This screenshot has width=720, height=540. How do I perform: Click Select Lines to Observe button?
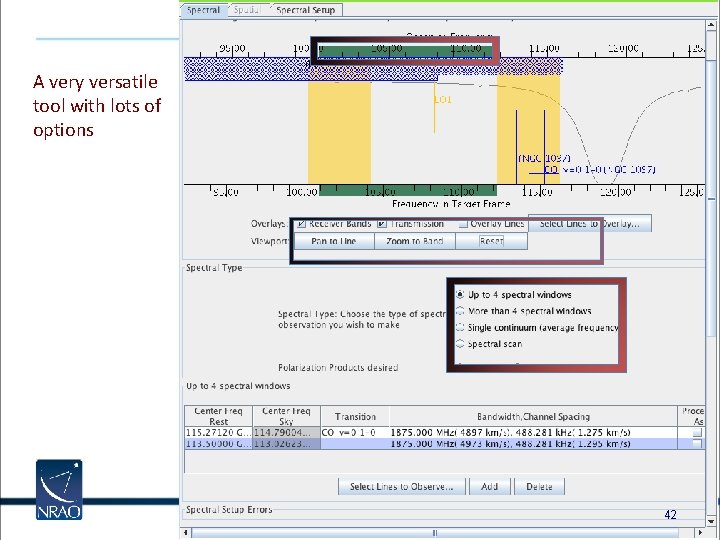click(401, 487)
